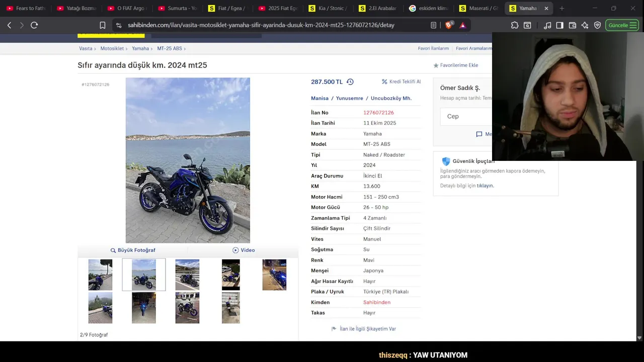Select the fourth thumbnail in first row
The width and height of the screenshot is (644, 362).
tap(231, 275)
